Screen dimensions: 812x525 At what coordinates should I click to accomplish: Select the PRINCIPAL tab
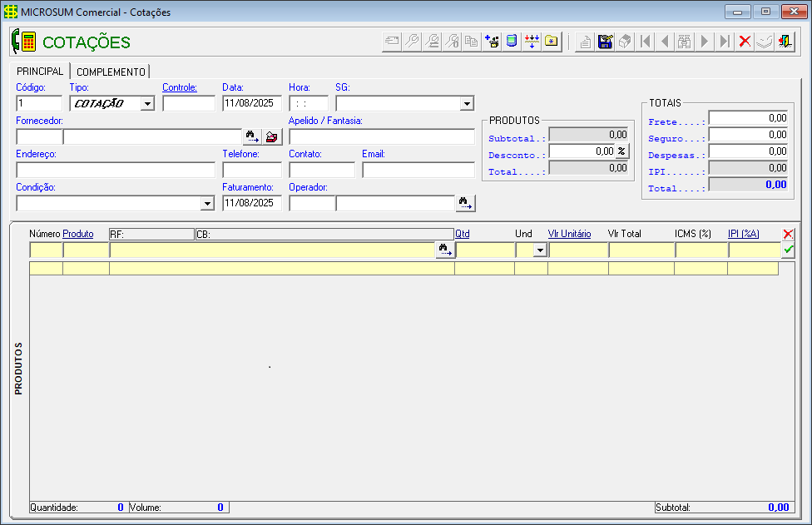point(40,72)
